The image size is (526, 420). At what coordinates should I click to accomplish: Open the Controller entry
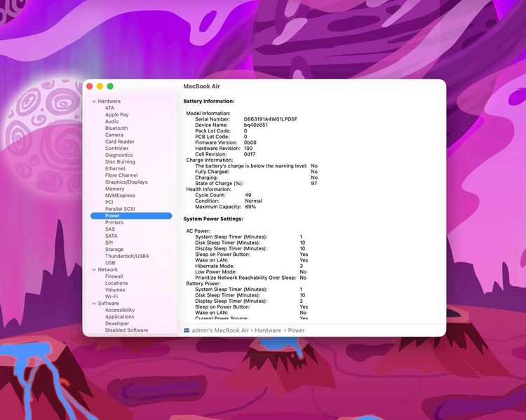click(x=116, y=148)
